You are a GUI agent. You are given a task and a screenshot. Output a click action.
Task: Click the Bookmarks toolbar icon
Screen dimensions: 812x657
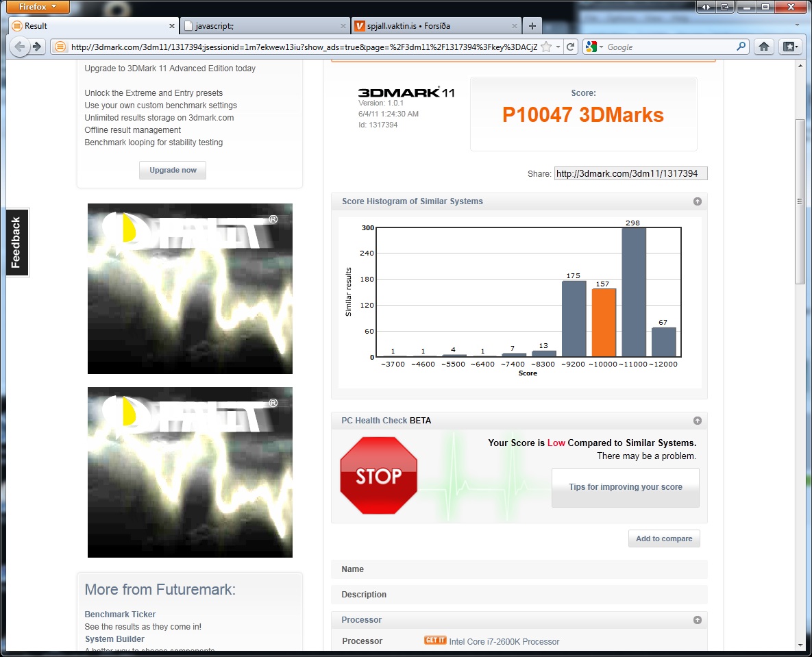click(x=789, y=47)
